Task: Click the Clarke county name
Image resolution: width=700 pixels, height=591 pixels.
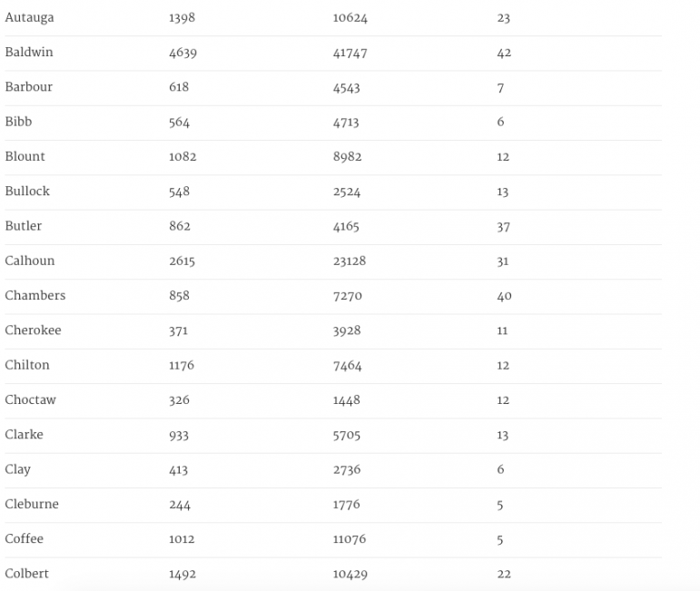Action: click(24, 435)
